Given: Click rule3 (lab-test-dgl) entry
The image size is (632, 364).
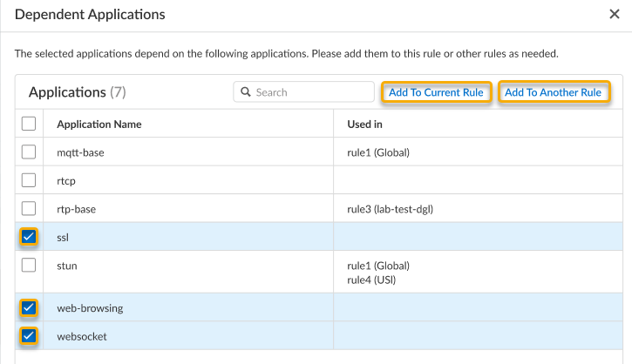Looking at the screenshot, I should point(390,208).
